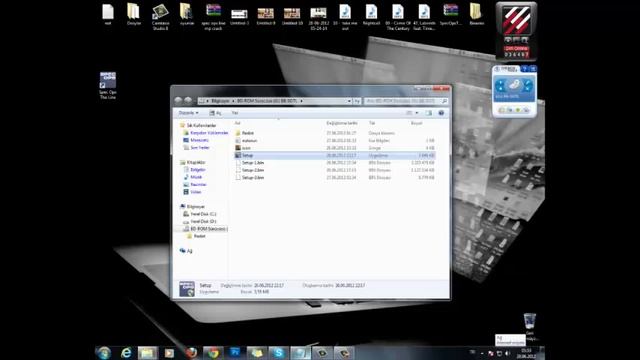The height and width of the screenshot is (360, 640).
Task: Click the Aç toolbar button
Action: pyautogui.click(x=216, y=113)
